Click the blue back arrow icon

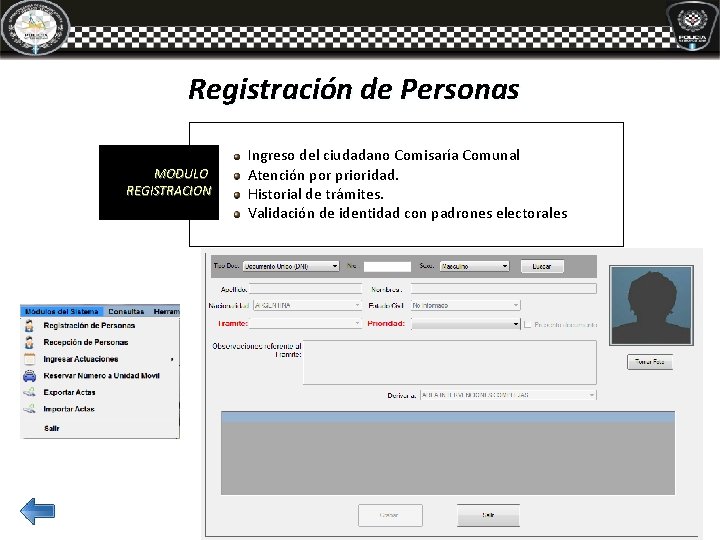pyautogui.click(x=38, y=511)
